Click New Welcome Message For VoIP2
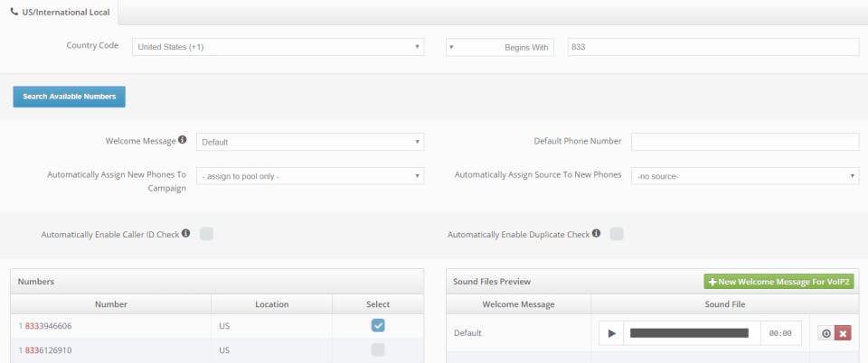This screenshot has width=868, height=363. pyautogui.click(x=778, y=282)
